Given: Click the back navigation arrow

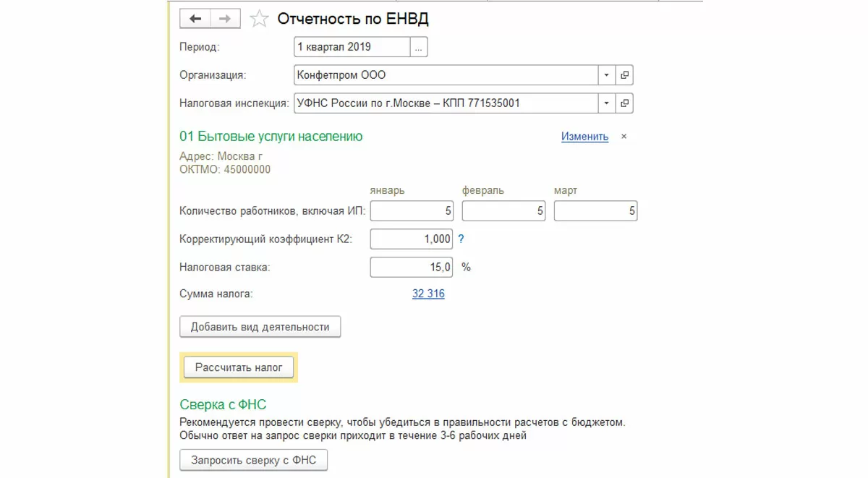Looking at the screenshot, I should (x=195, y=20).
